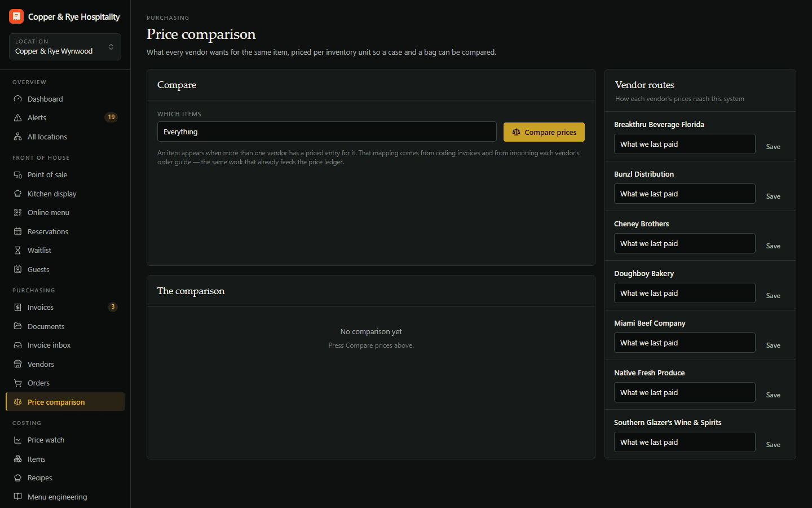Viewport: 812px width, 508px height.
Task: Click the Orders cart icon
Action: coord(17,383)
